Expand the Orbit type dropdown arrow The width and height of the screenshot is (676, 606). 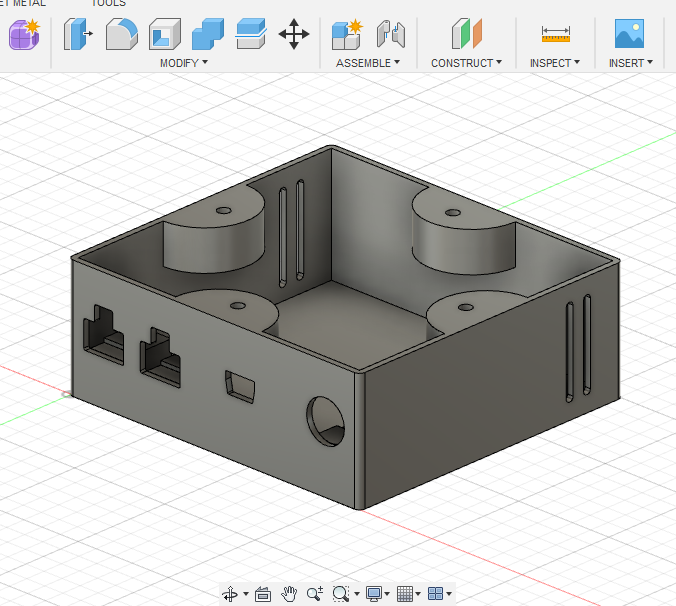point(246,594)
